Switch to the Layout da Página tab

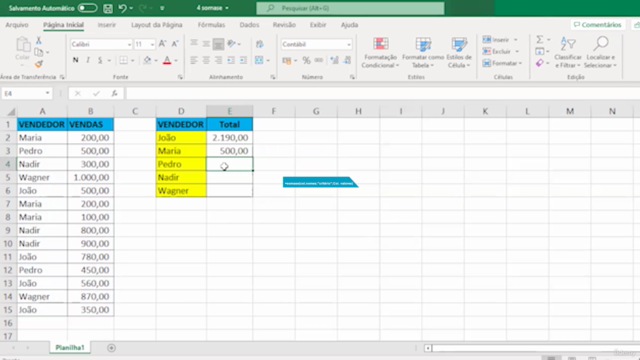(157, 25)
